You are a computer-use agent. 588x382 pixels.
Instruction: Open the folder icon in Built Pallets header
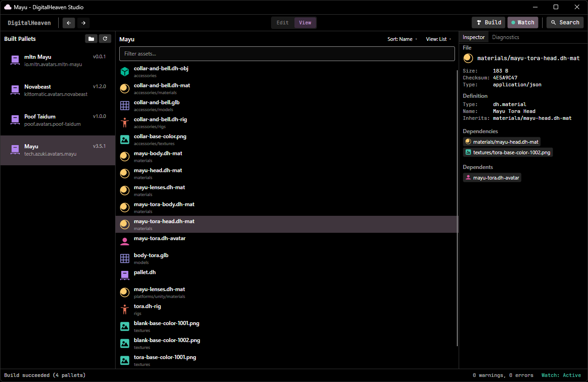pos(91,39)
